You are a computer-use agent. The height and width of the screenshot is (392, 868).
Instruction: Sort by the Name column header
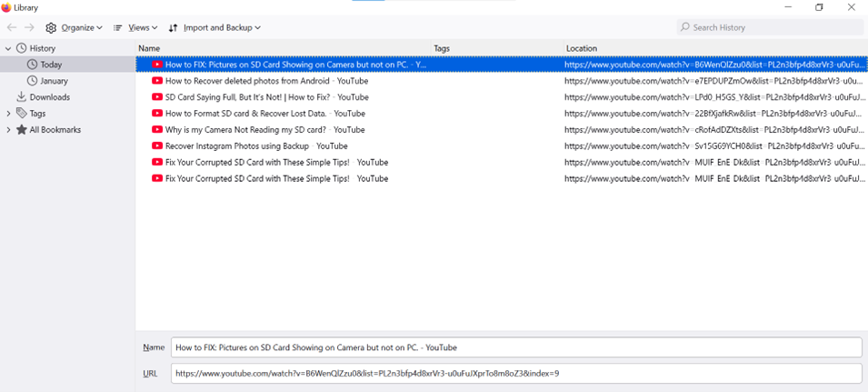coord(284,49)
